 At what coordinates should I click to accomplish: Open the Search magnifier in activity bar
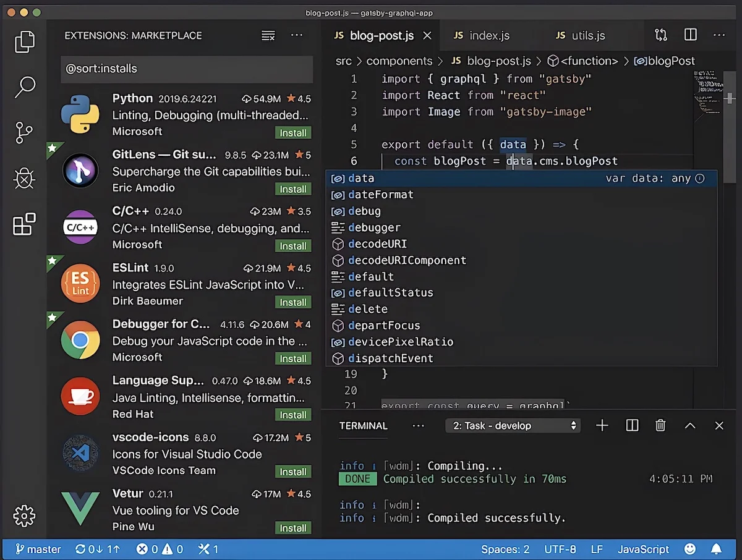point(24,87)
